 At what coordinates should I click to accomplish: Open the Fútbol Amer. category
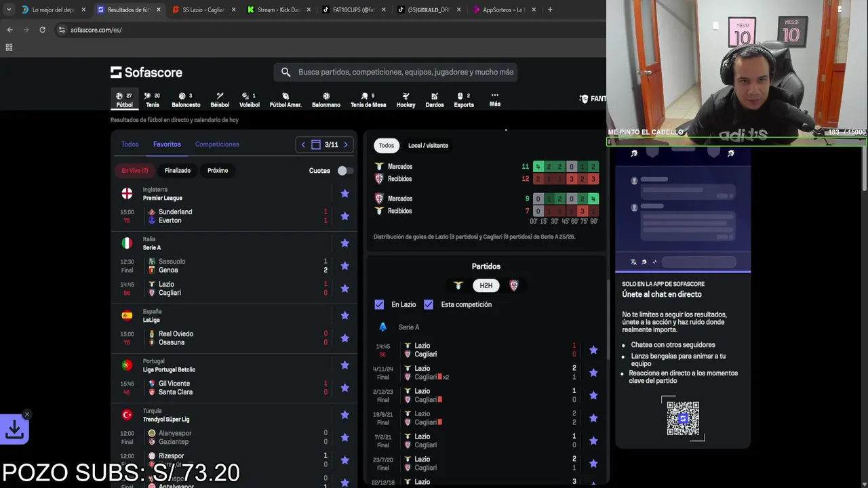[x=285, y=100]
